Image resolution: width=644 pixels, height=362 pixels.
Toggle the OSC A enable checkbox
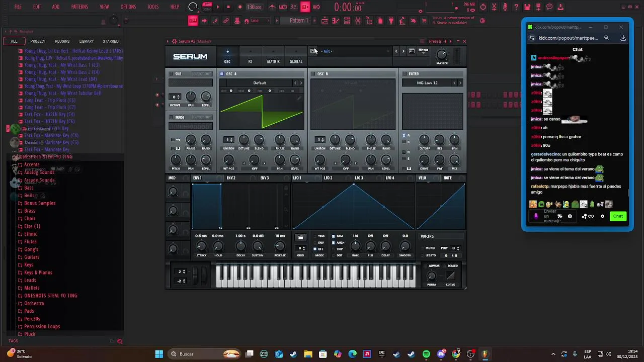pyautogui.click(x=222, y=74)
